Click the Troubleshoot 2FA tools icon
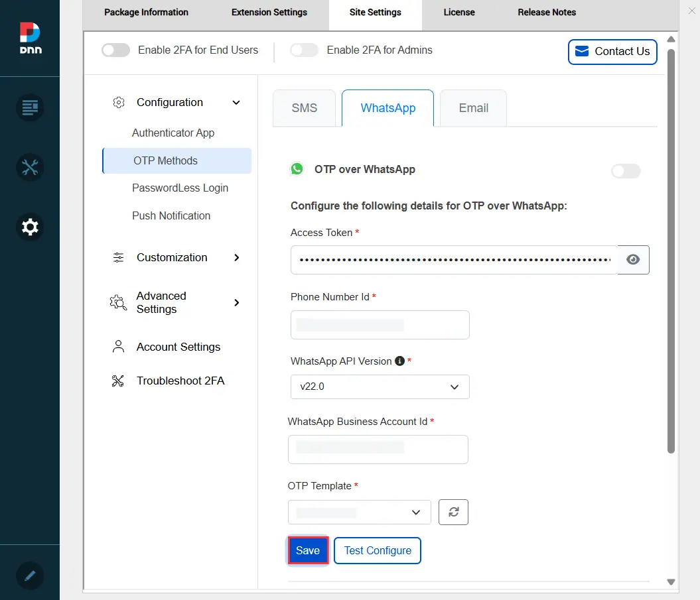The image size is (700, 600). [x=118, y=381]
